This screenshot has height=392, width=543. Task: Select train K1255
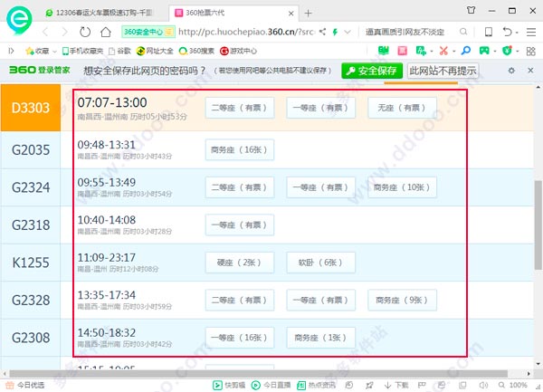[x=31, y=263]
